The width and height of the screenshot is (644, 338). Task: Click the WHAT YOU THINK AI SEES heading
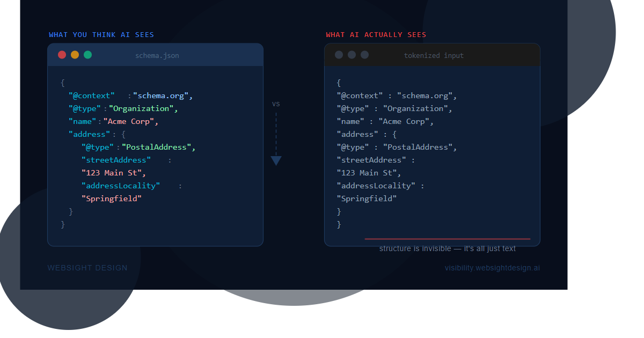[101, 35]
